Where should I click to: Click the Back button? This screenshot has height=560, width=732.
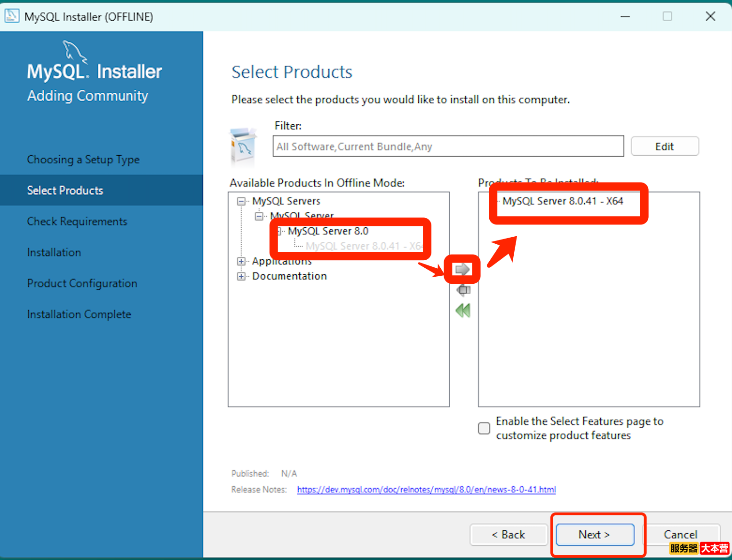509,535
